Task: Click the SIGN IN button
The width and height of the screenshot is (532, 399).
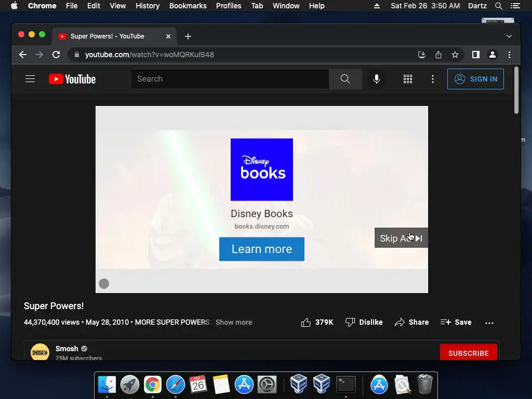Action: 475,79
